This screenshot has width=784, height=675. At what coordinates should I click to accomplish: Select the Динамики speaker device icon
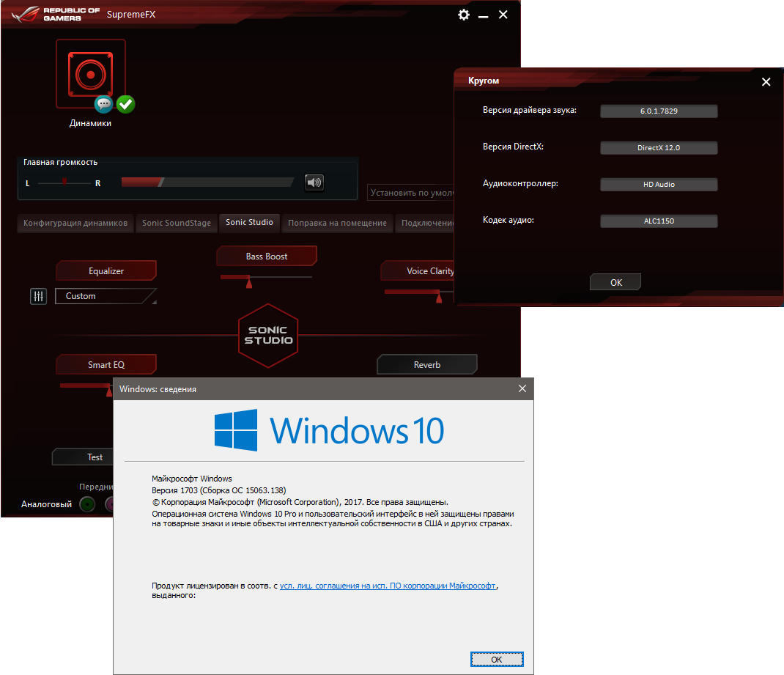[x=91, y=74]
